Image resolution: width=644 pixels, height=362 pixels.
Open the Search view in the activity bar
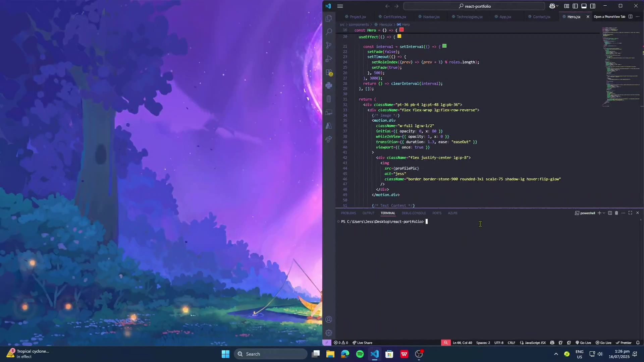point(329,32)
